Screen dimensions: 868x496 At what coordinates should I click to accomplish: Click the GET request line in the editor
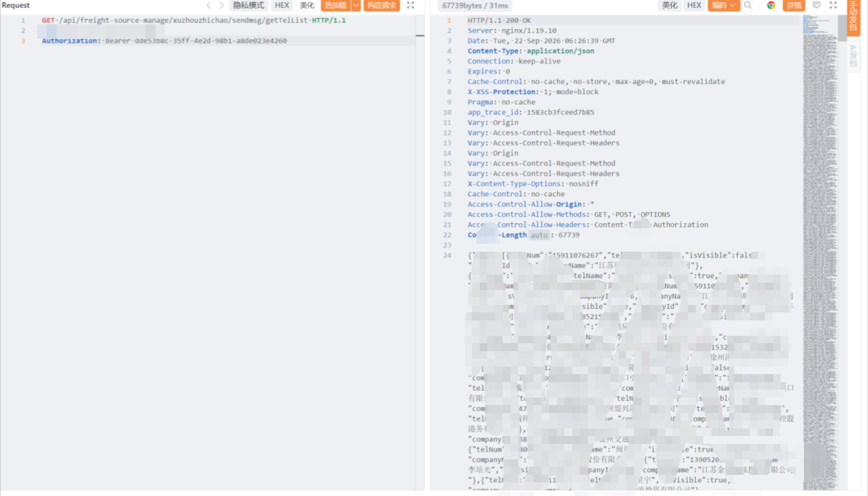[194, 20]
